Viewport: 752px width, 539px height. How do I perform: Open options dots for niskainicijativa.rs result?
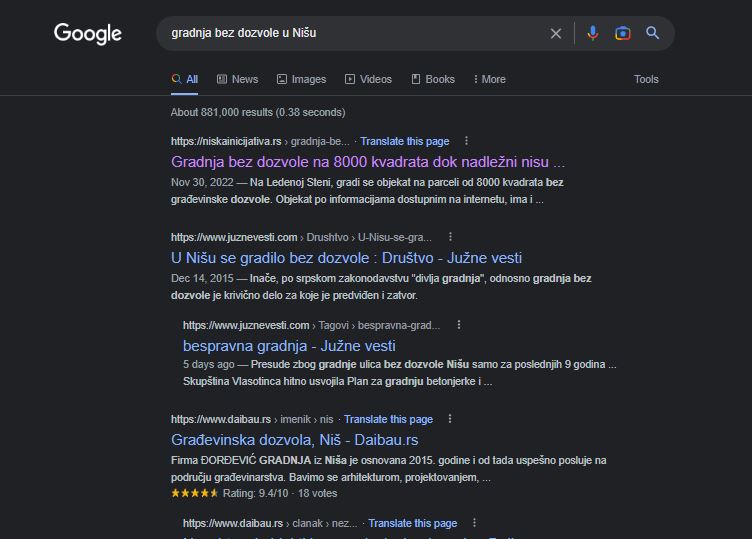[466, 141]
